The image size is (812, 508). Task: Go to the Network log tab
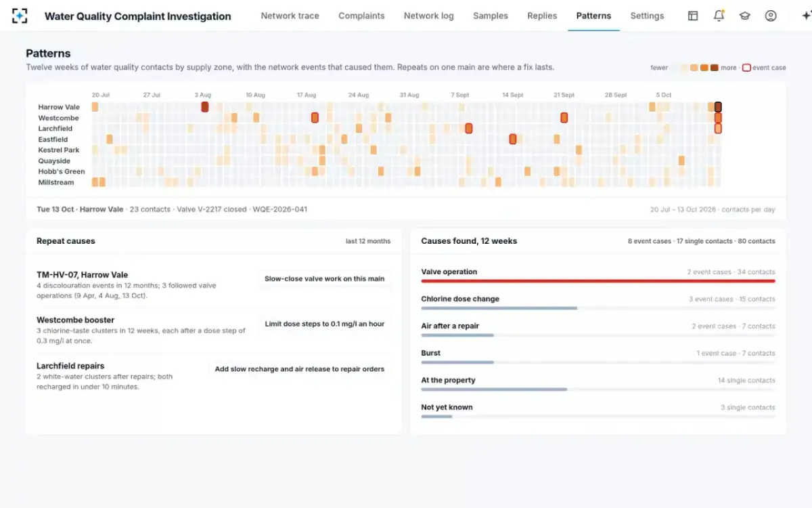tap(429, 16)
